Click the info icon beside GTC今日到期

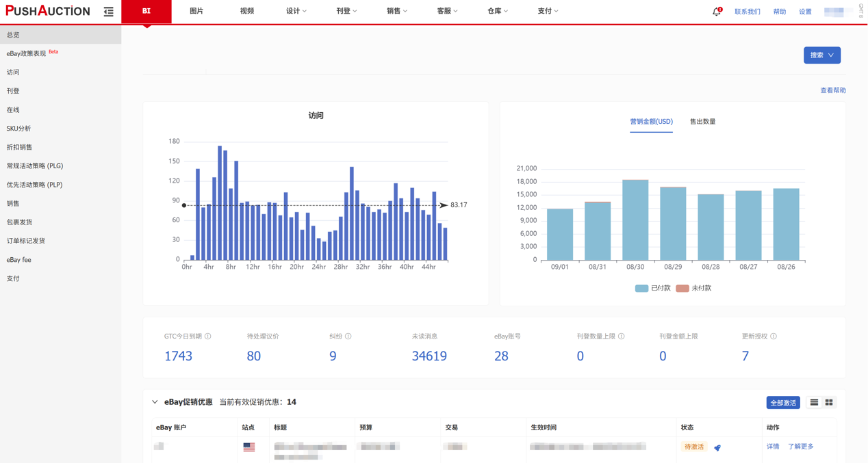(x=208, y=336)
